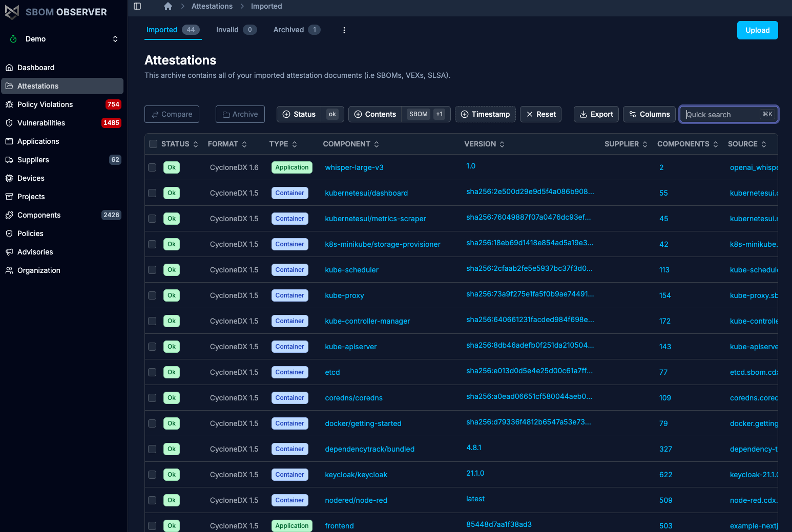The height and width of the screenshot is (532, 792).
Task: Focus the Quick search field
Action: 729,114
